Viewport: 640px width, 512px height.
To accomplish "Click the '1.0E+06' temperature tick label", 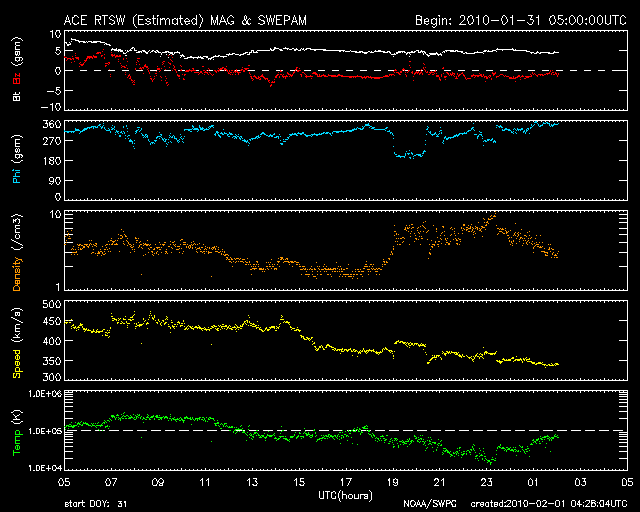I will [x=45, y=394].
